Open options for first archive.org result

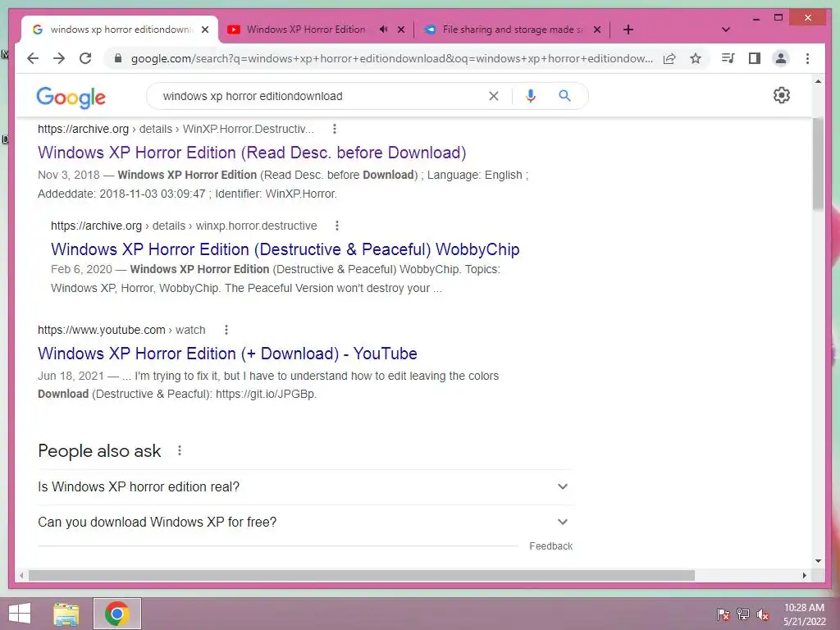click(335, 129)
